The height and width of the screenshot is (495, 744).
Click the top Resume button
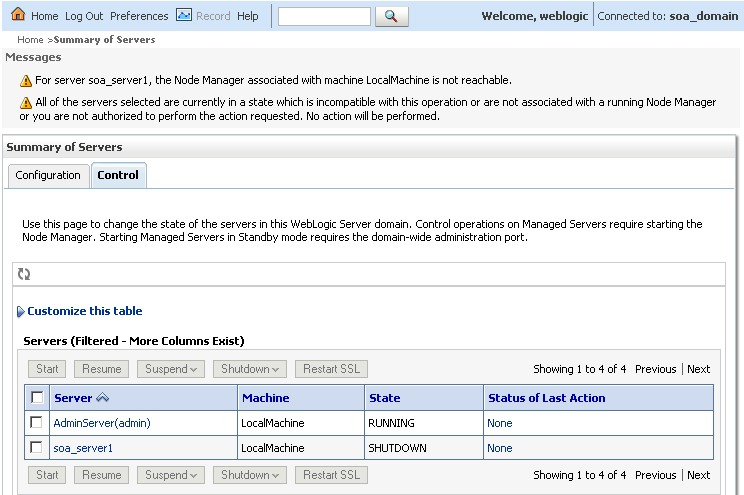[x=102, y=369]
